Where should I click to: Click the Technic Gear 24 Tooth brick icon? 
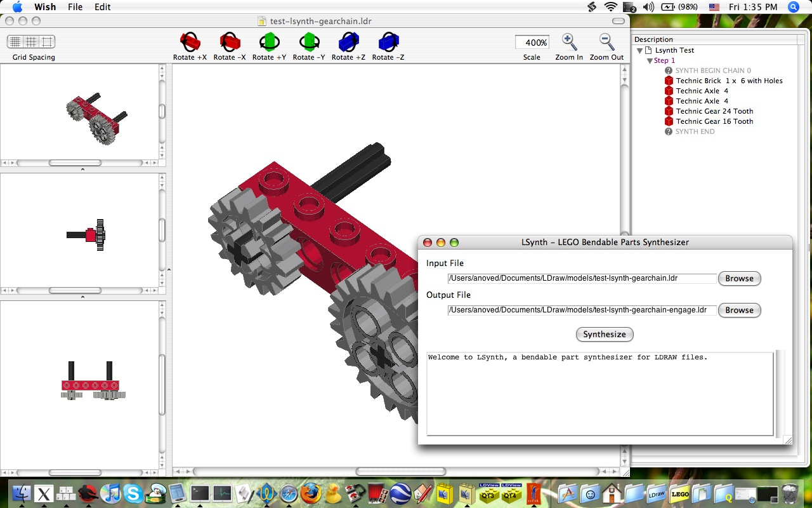click(x=669, y=111)
